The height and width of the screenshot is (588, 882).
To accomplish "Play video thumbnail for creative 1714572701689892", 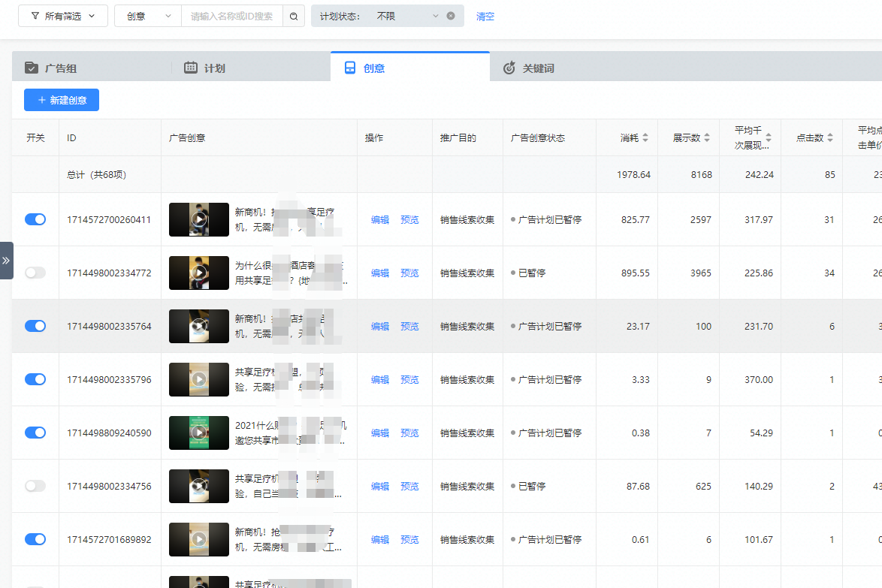I will pos(198,539).
